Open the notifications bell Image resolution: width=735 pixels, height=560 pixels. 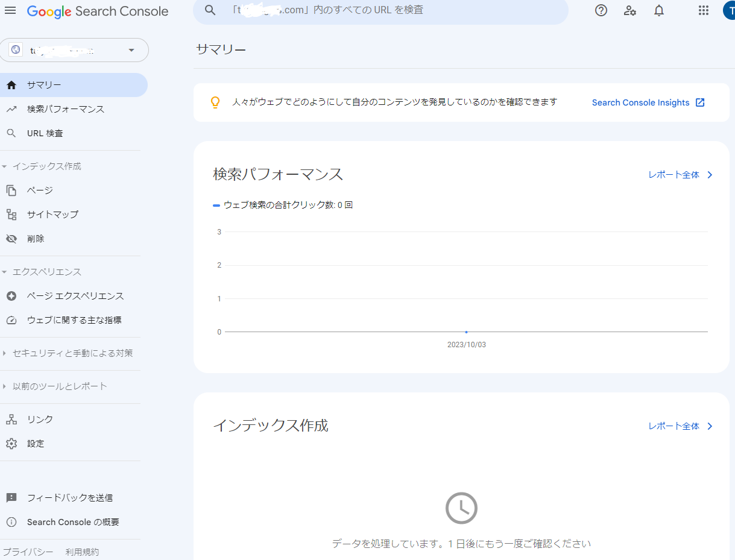pos(659,10)
